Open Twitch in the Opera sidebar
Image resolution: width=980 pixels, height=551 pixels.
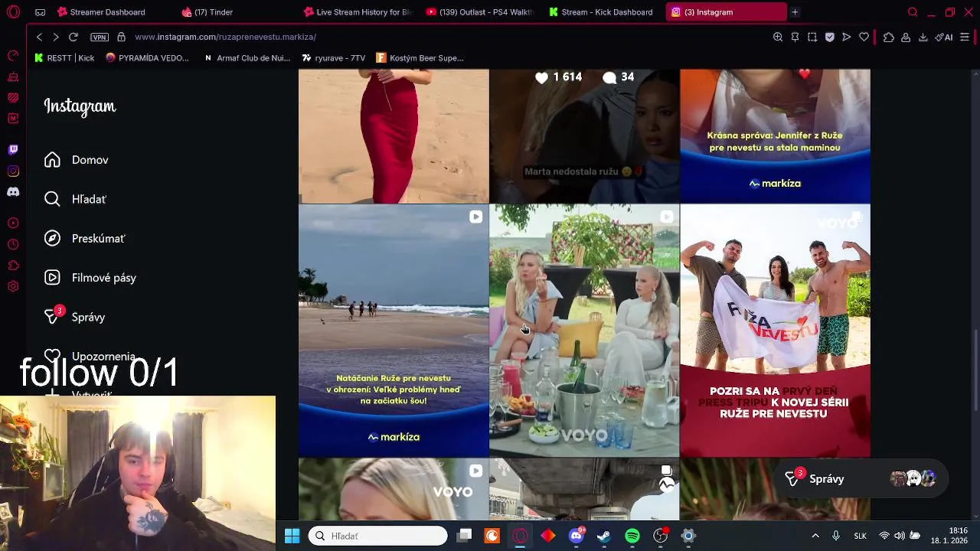tap(13, 150)
